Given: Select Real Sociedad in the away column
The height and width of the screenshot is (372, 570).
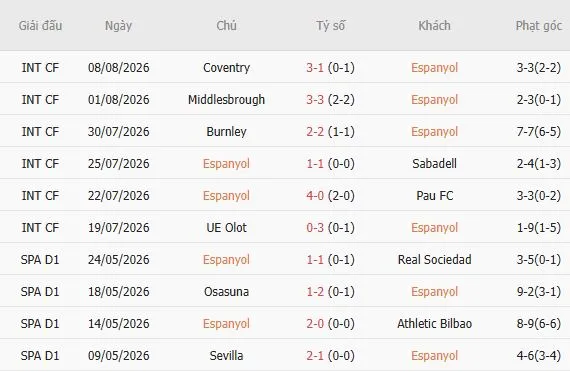Looking at the screenshot, I should [x=434, y=260].
